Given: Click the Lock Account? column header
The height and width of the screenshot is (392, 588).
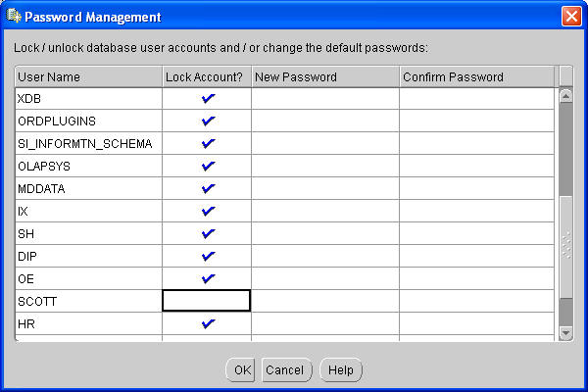Looking at the screenshot, I should 207,76.
